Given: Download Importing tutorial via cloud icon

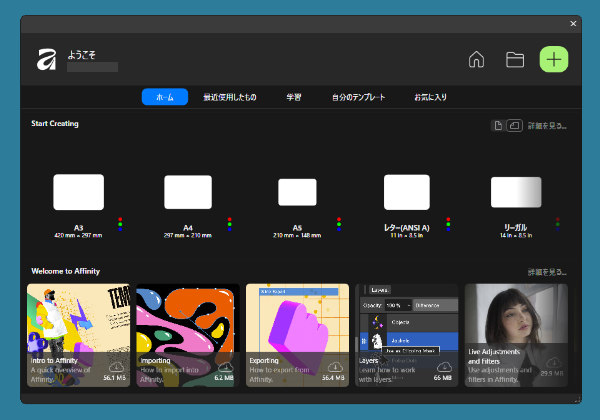Looking at the screenshot, I should point(226,367).
